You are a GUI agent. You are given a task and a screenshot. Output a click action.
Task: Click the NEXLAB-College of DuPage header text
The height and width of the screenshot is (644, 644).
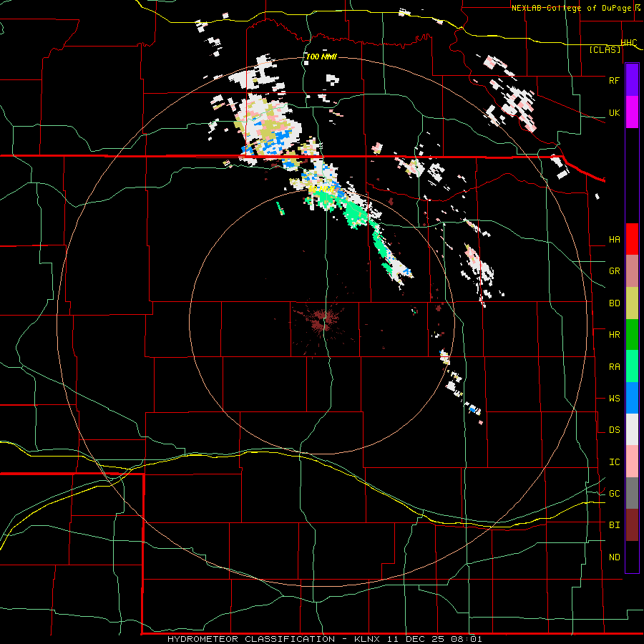572,8
